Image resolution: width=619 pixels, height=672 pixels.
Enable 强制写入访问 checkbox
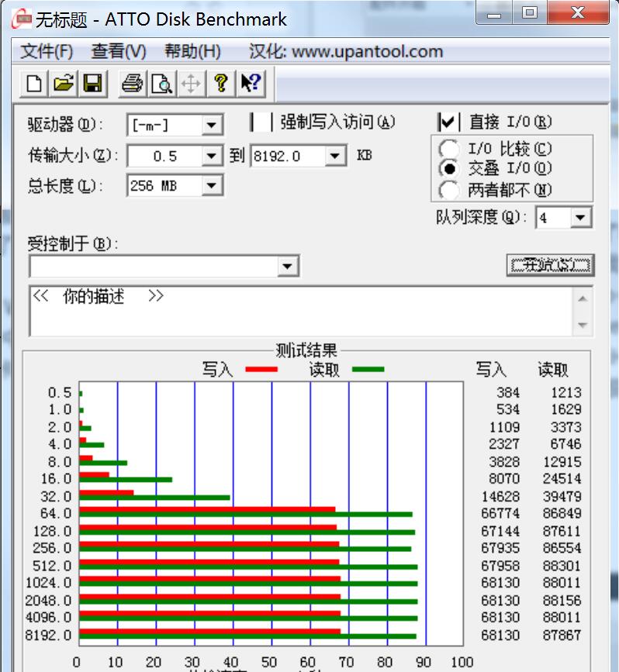[261, 122]
